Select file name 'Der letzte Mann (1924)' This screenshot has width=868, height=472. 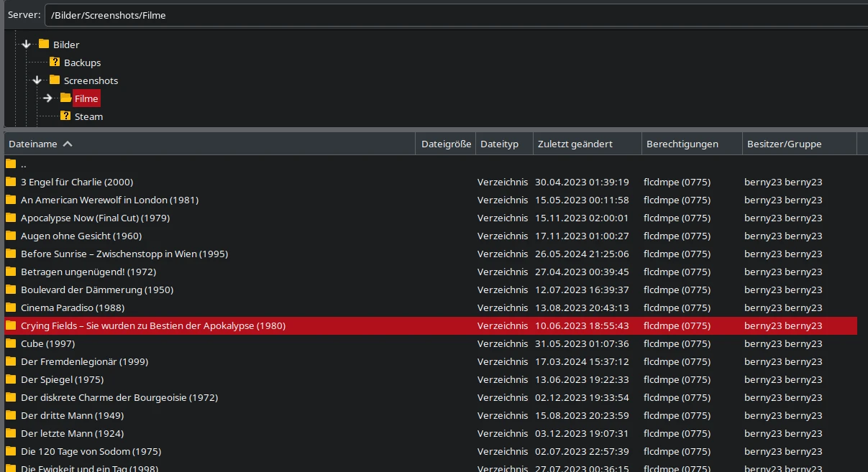tap(73, 433)
